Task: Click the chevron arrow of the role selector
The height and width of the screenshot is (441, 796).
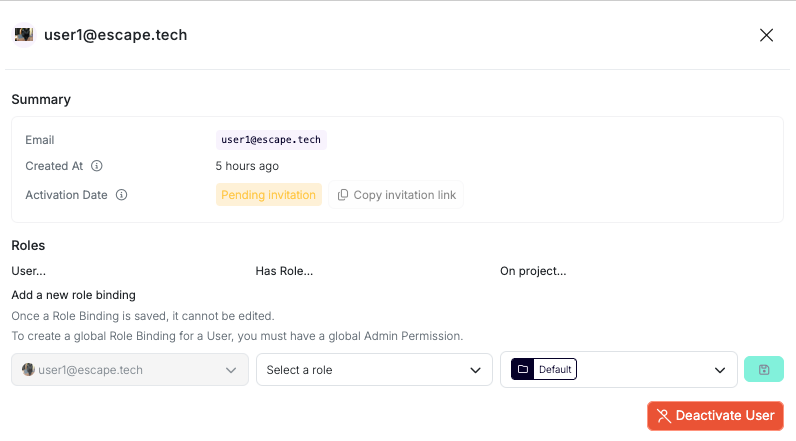Action: [475, 370]
